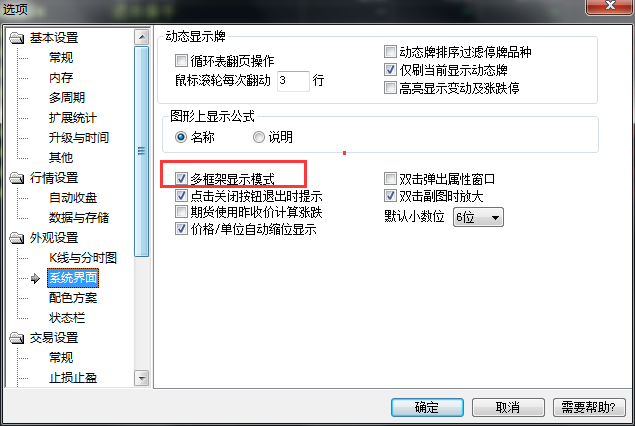635x426 pixels.
Task: Collapse the 基本设置 folder icon
Action: pyautogui.click(x=17, y=38)
